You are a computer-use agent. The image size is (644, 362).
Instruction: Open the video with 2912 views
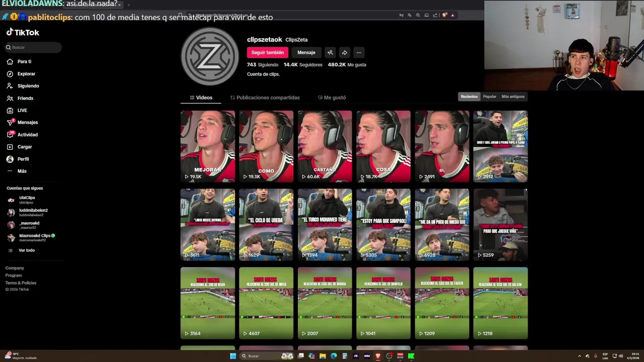(x=501, y=146)
